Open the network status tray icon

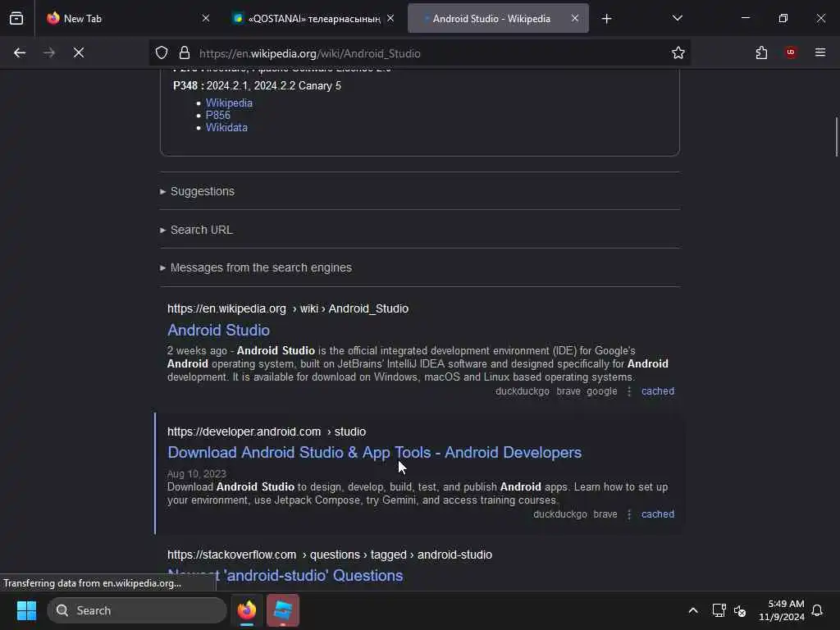coord(719,610)
